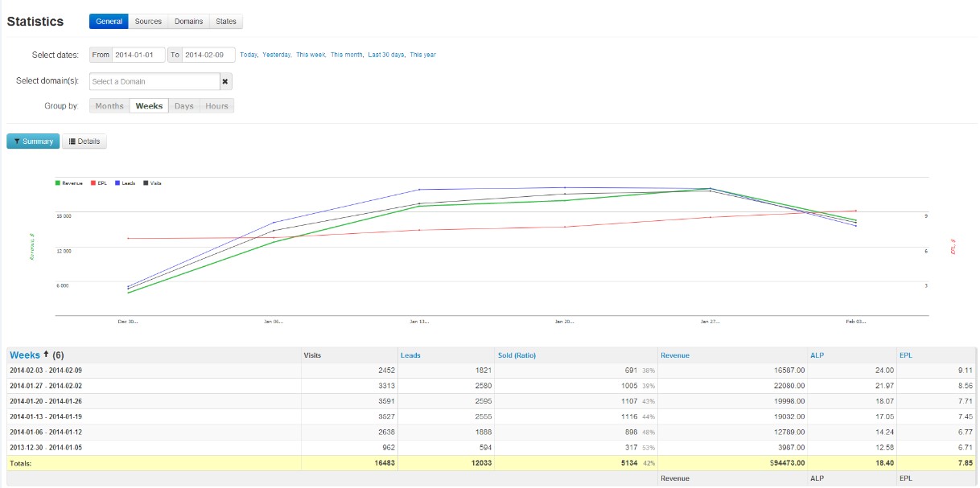Group statistics by Hours
Image resolution: width=980 pixels, height=488 pixels.
pos(216,106)
